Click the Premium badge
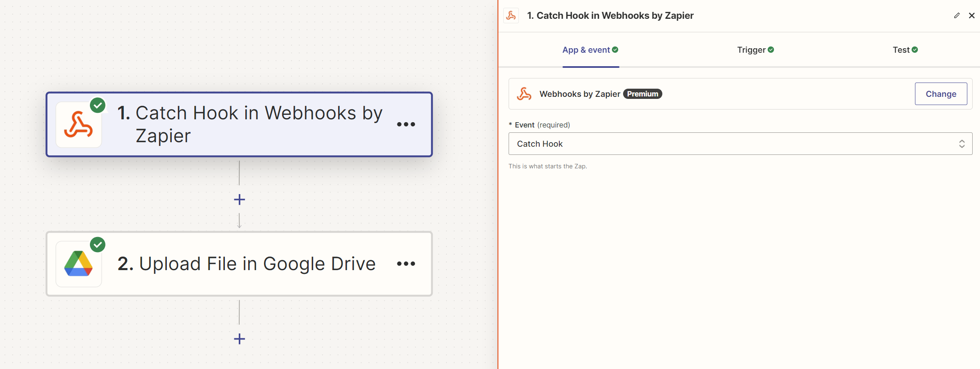Viewport: 980px width, 369px height. tap(642, 94)
